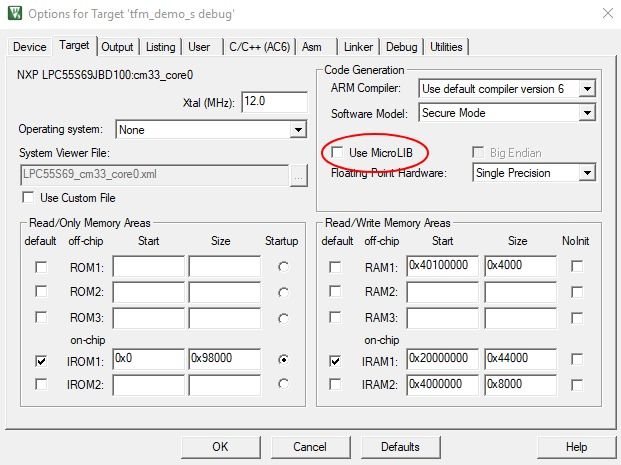The image size is (621, 465).
Task: Enable default checkbox for RAM1
Action: pos(335,267)
